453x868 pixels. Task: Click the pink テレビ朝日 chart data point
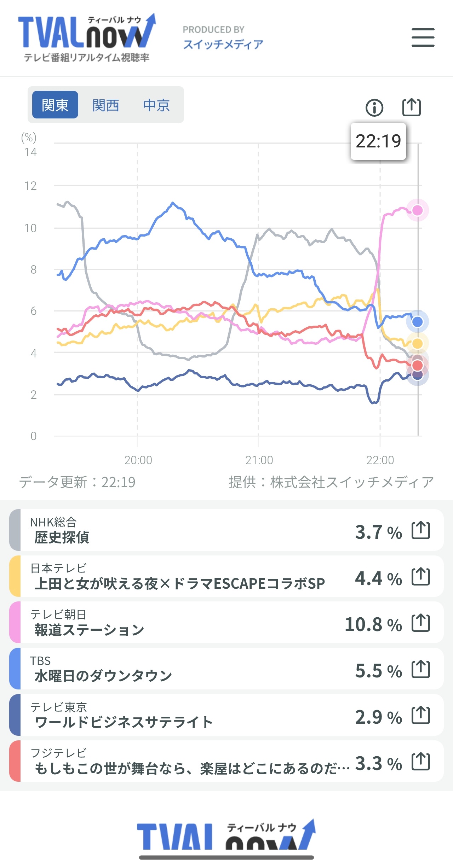point(418,210)
